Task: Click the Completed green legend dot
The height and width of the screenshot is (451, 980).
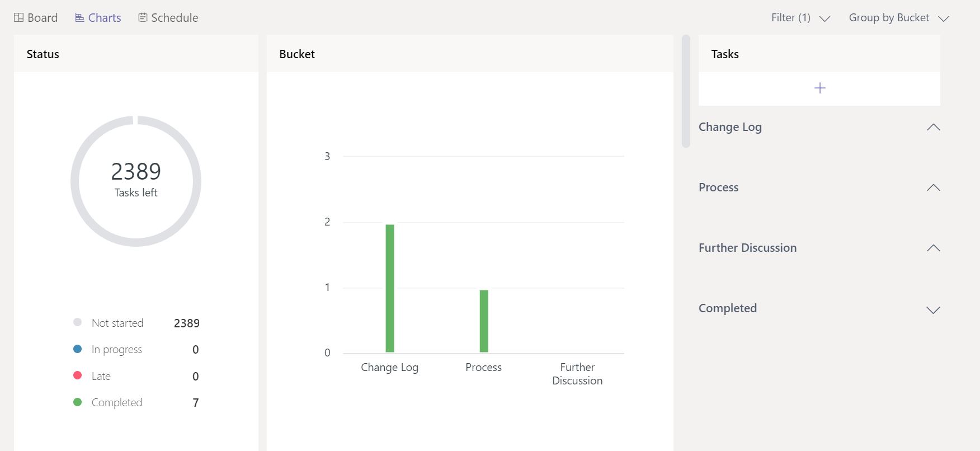Action: [x=78, y=402]
